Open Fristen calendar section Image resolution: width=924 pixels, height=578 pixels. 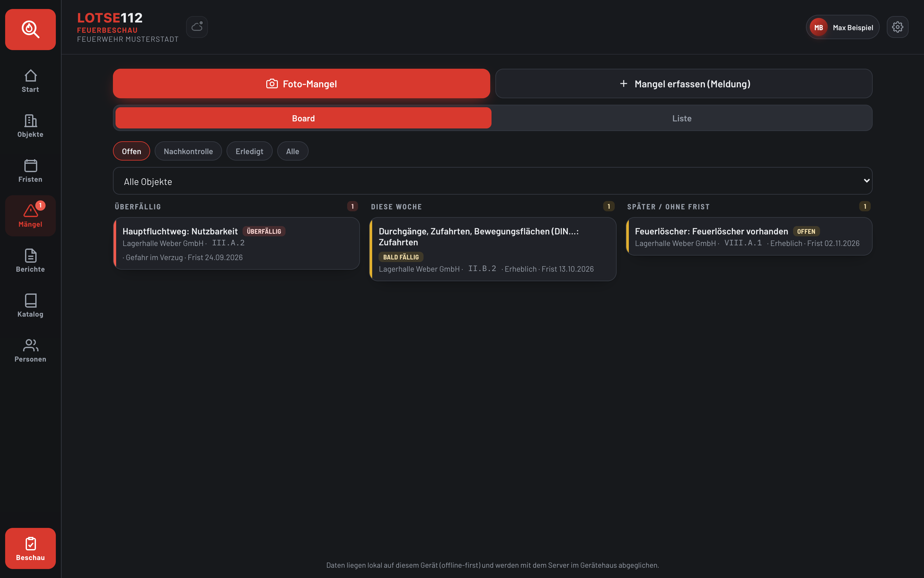tap(30, 171)
